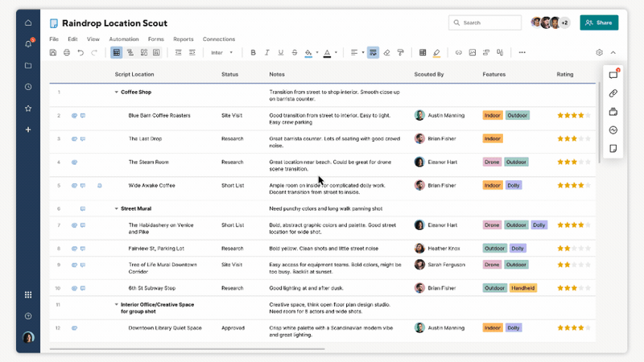Click the Status column header

point(229,74)
